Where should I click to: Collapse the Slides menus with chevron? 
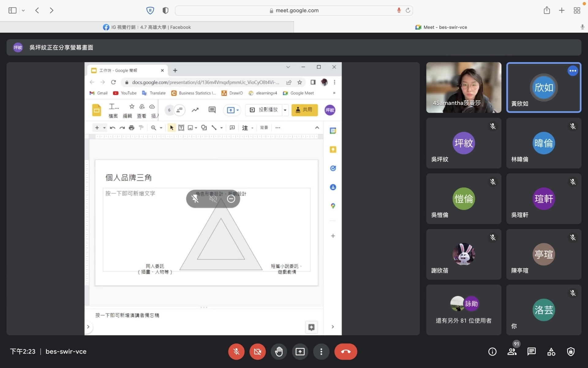point(317,128)
